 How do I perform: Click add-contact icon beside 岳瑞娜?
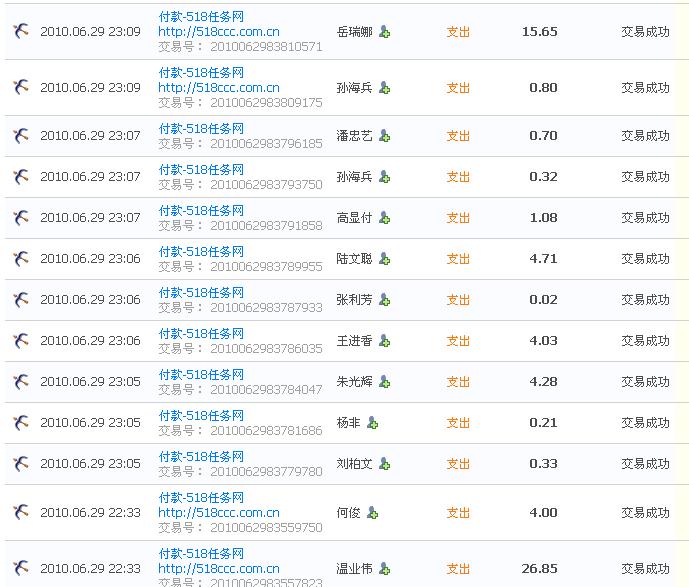coord(385,32)
